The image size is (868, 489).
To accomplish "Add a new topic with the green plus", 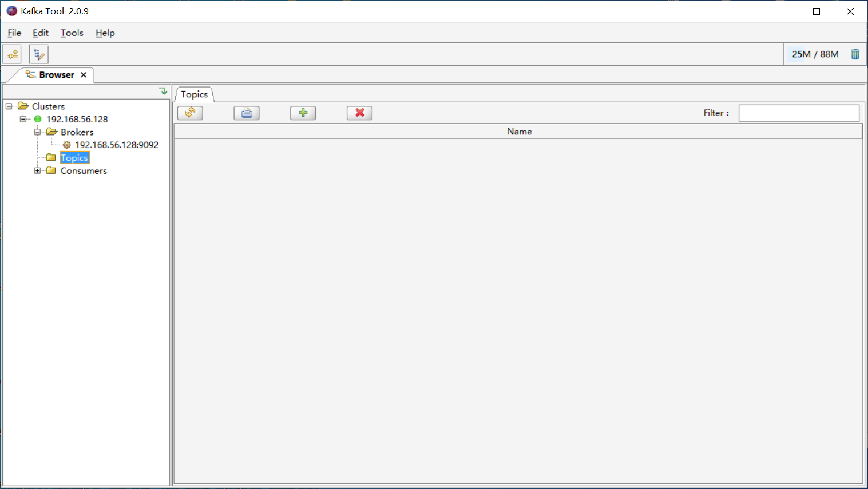I will 303,113.
